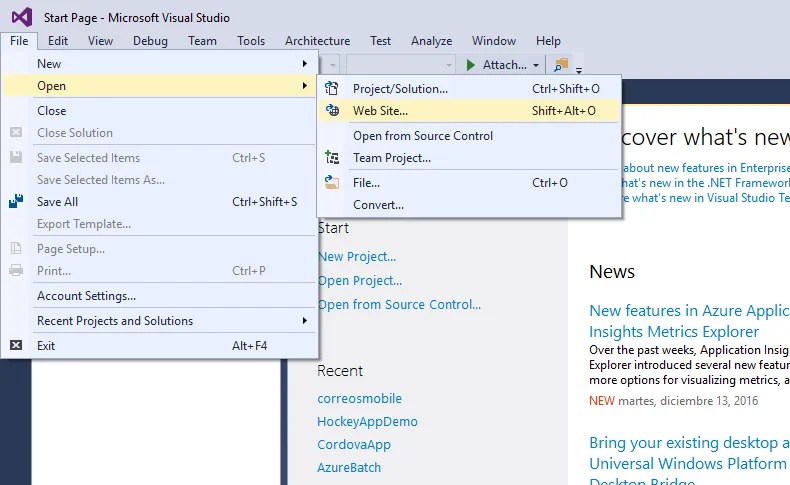Select Web Site... menu entry

pyautogui.click(x=469, y=110)
